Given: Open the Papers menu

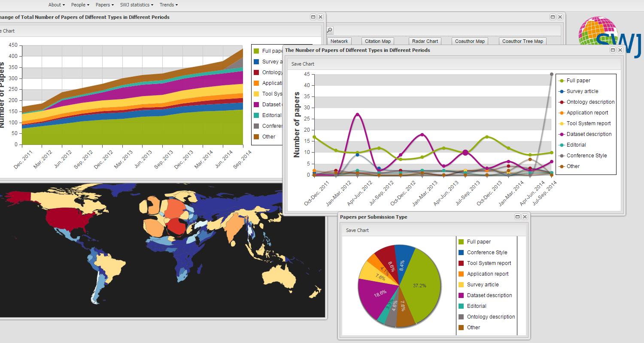Looking at the screenshot, I should pos(105,5).
